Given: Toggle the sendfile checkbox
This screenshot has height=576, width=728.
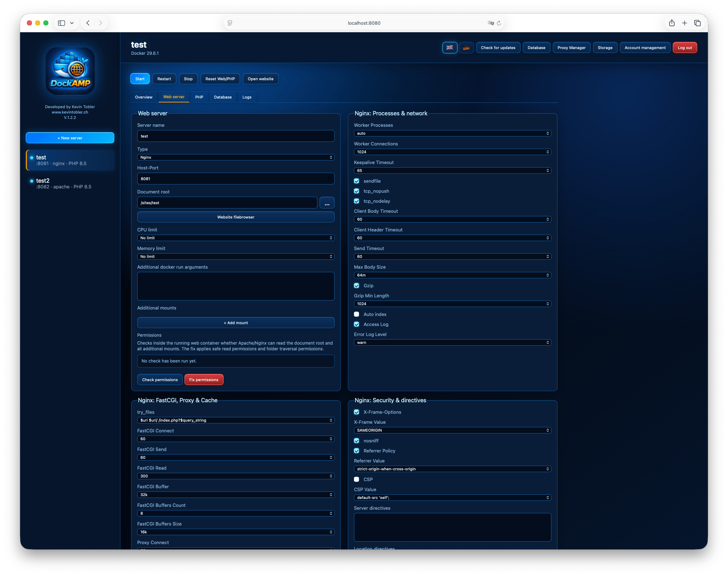Looking at the screenshot, I should (356, 181).
